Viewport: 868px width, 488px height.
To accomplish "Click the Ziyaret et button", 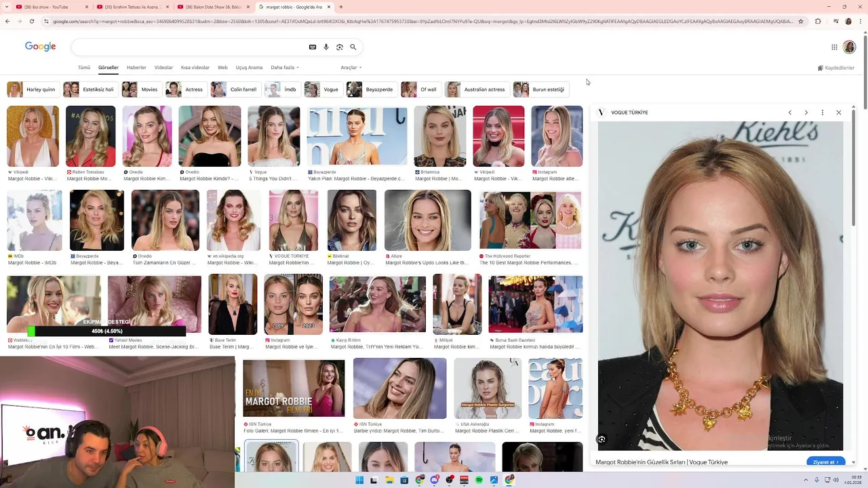I will click(x=826, y=462).
